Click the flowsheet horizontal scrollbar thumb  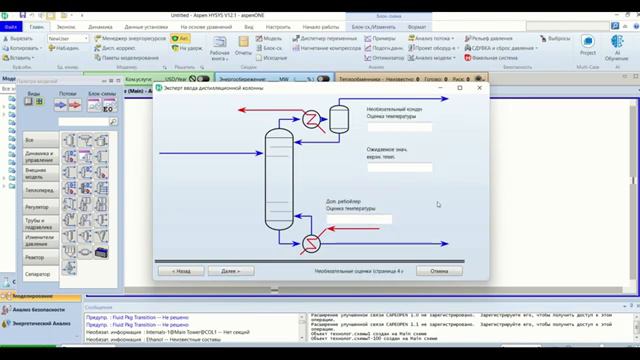tap(275, 290)
